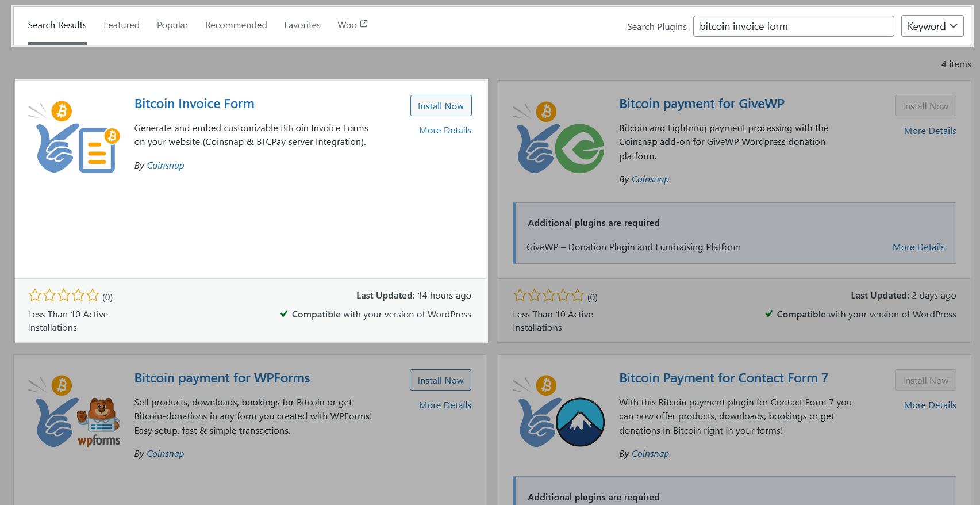Click the '4 items' count text
This screenshot has width=980, height=505.
pos(956,64)
